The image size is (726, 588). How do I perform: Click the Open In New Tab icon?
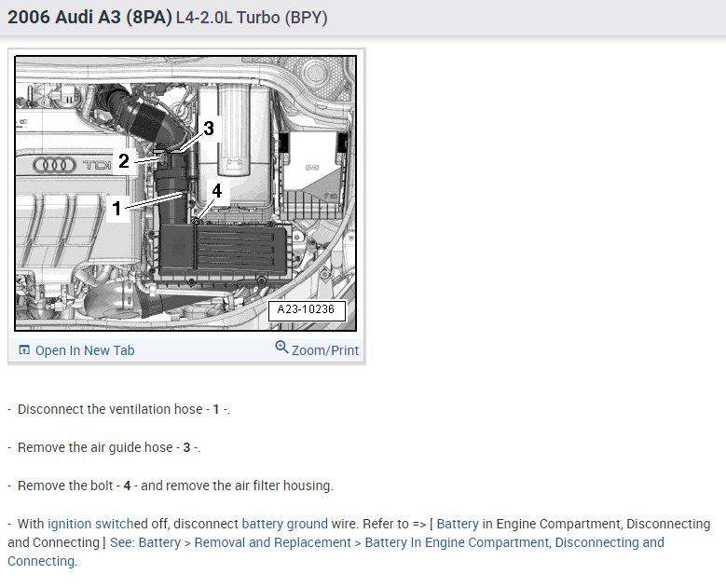[x=24, y=350]
